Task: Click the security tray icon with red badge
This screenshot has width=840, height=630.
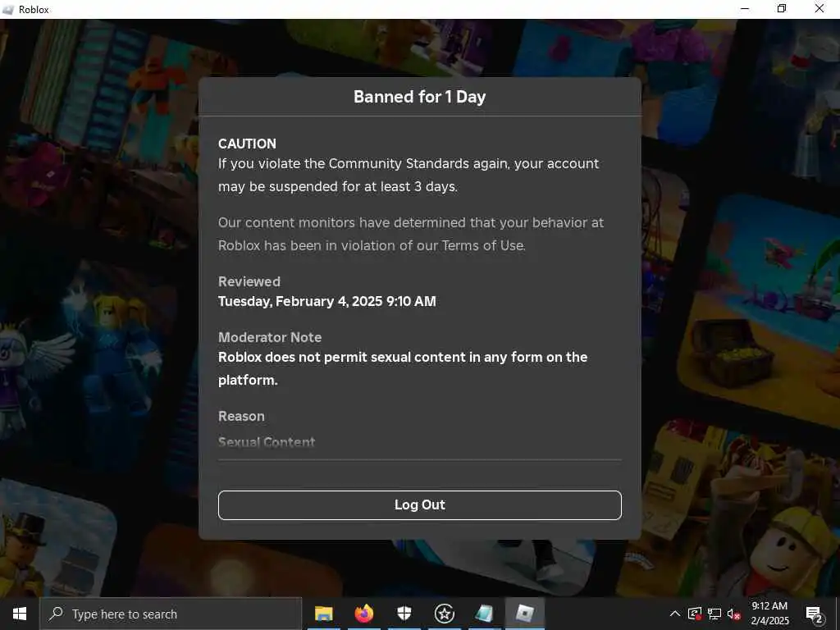Action: click(x=695, y=614)
